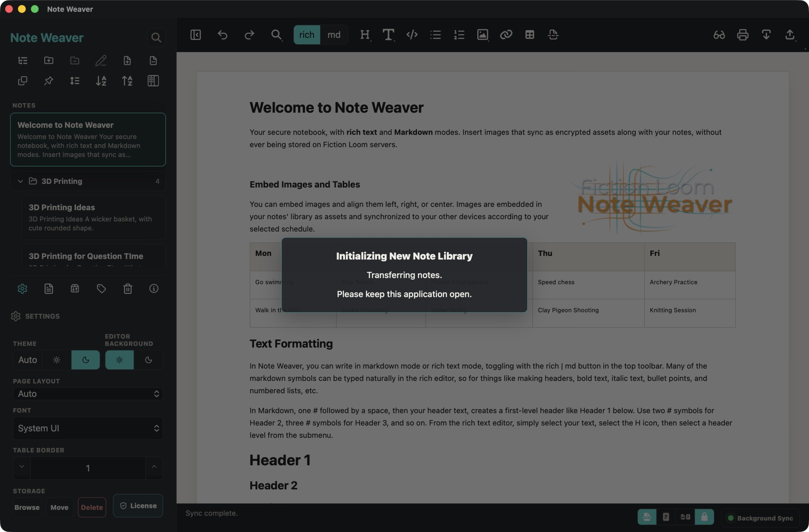Viewport: 809px width, 532px height.
Task: Add a new note with plus icon
Action: click(x=127, y=60)
